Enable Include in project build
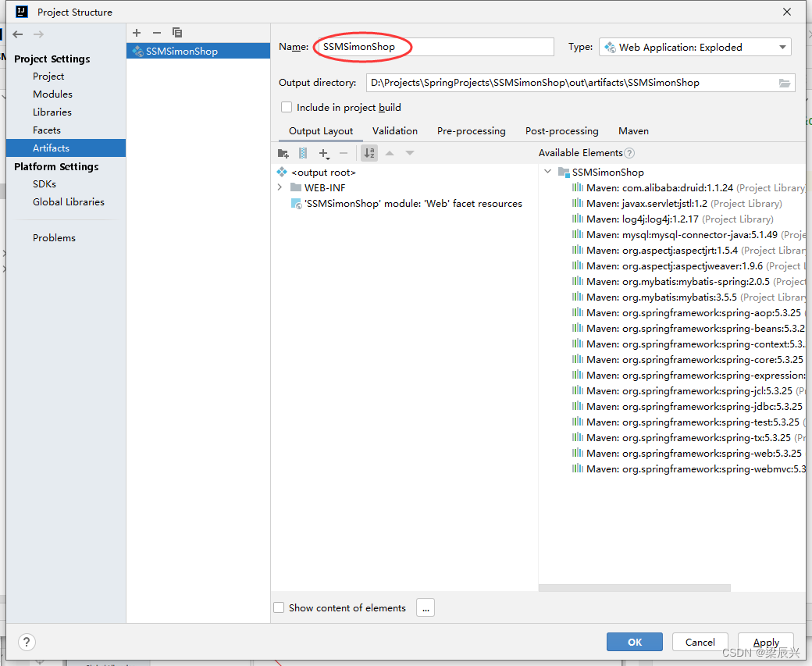 (287, 107)
